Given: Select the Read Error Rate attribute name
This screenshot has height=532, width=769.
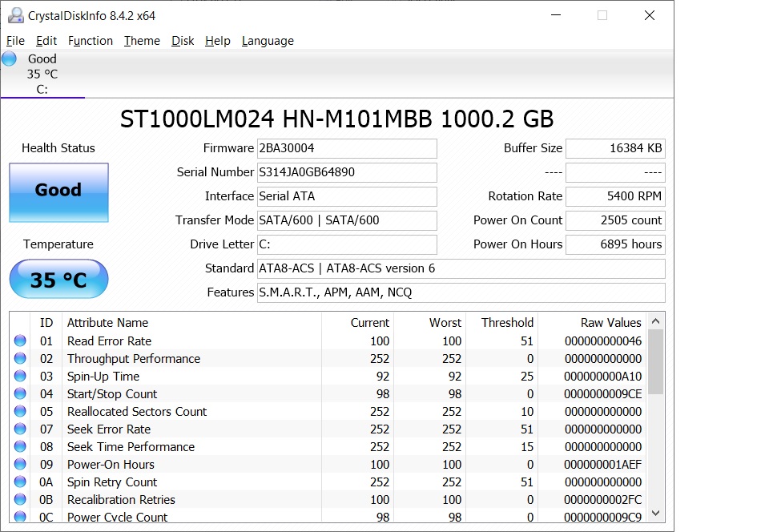Looking at the screenshot, I should [110, 341].
